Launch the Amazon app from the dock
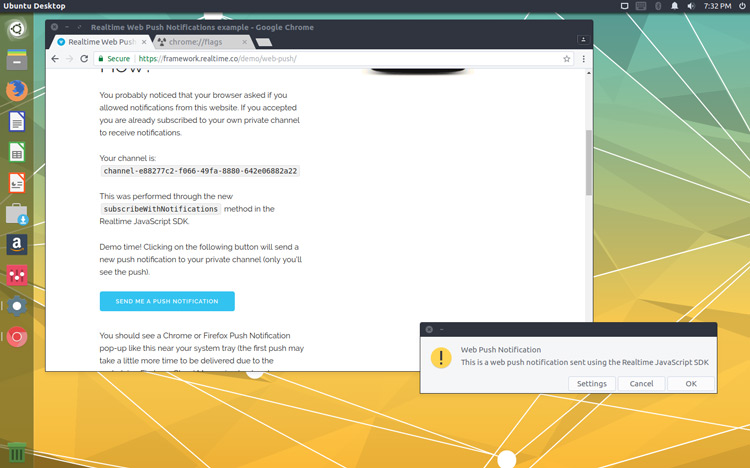 coord(17,244)
